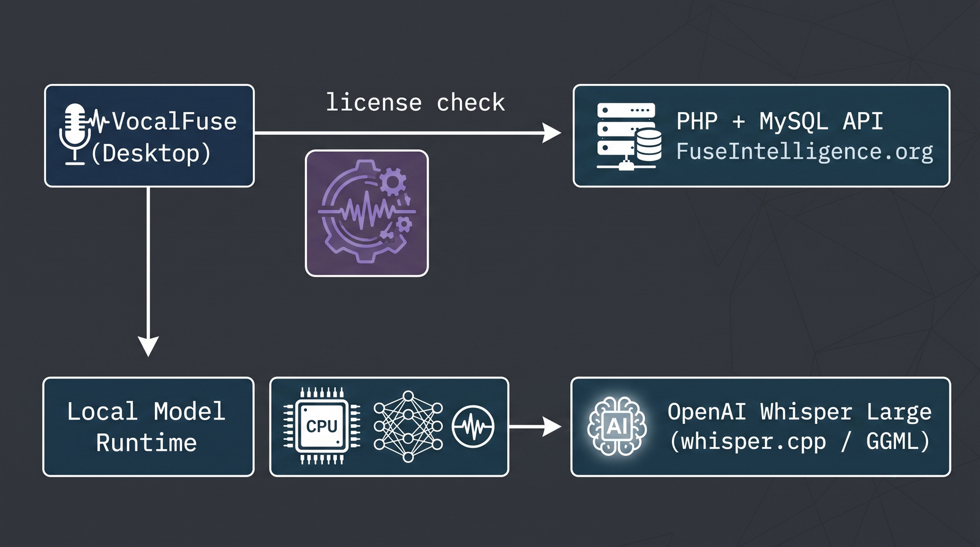Click the neural network icon
The width and height of the screenshot is (980, 547).
pyautogui.click(x=408, y=426)
